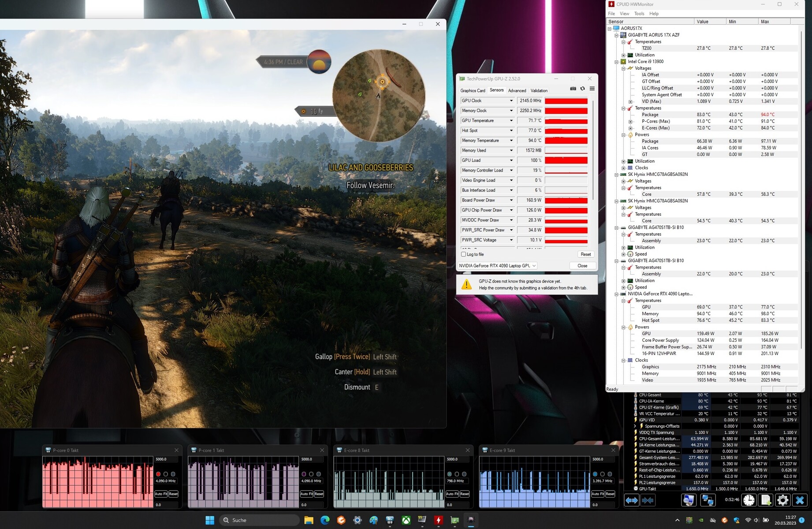This screenshot has height=529, width=812.
Task: Click the HWiNFO clock reset icon
Action: [x=749, y=500]
